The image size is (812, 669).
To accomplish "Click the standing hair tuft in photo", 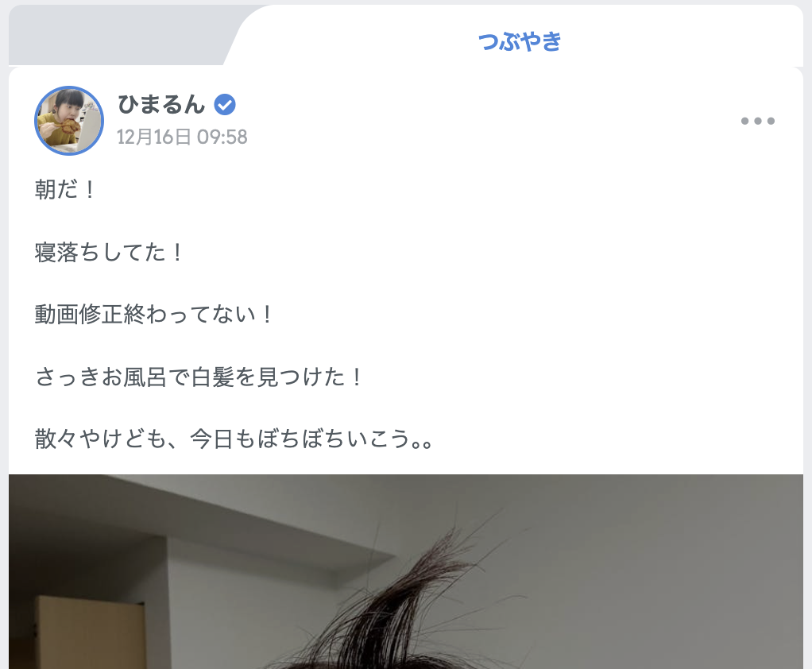I will click(x=414, y=595).
